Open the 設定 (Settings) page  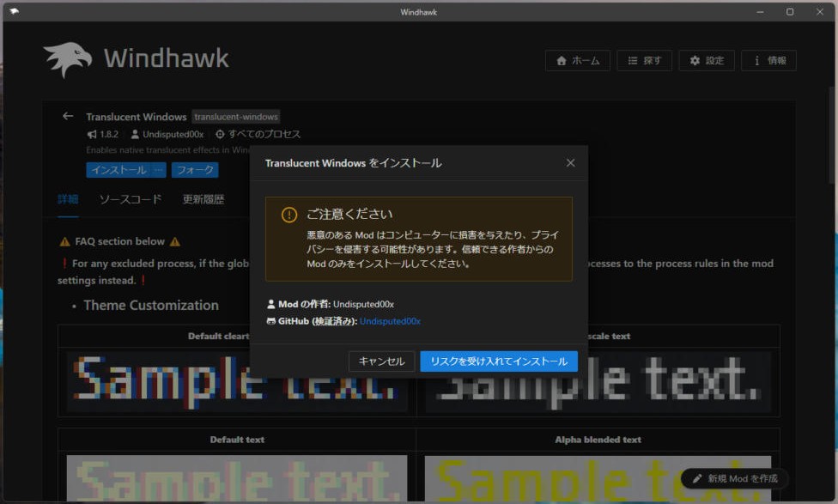[x=707, y=60]
